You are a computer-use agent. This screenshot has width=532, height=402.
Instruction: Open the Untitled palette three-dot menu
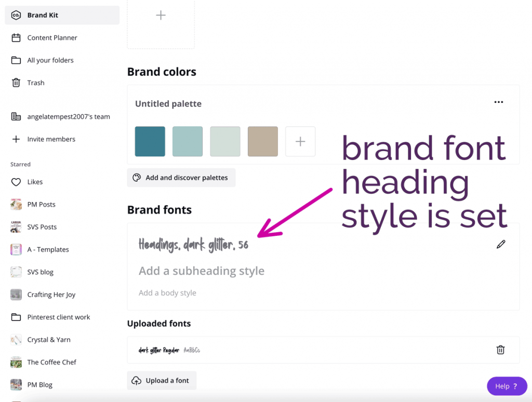tap(498, 102)
